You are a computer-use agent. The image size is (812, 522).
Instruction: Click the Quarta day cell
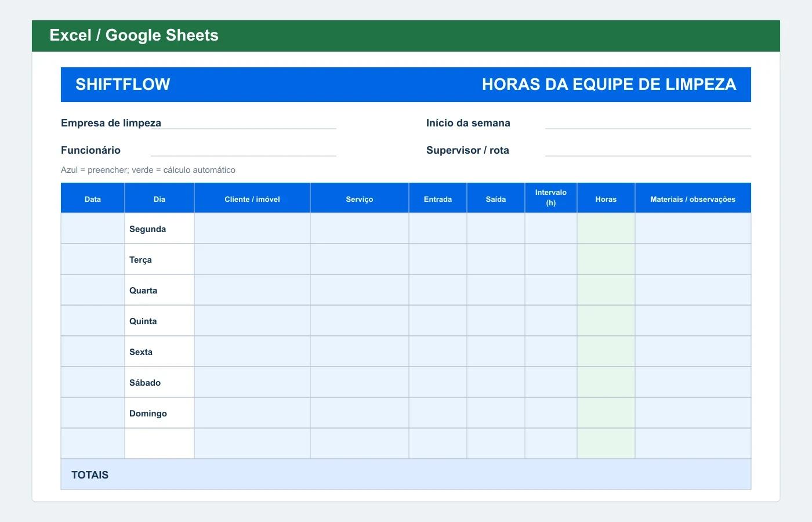click(159, 290)
